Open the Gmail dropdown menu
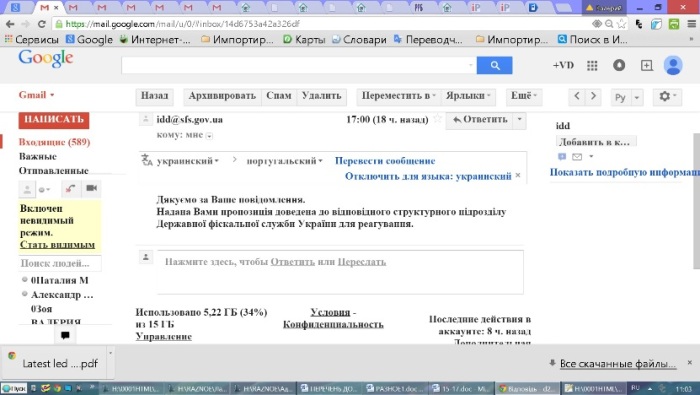Image resolution: width=700 pixels, height=395 pixels. point(36,95)
